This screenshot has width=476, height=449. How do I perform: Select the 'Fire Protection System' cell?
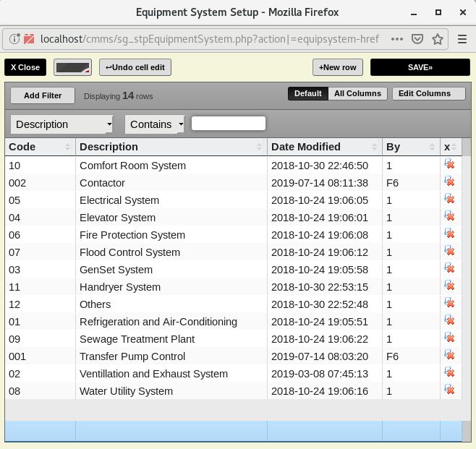[x=171, y=235]
